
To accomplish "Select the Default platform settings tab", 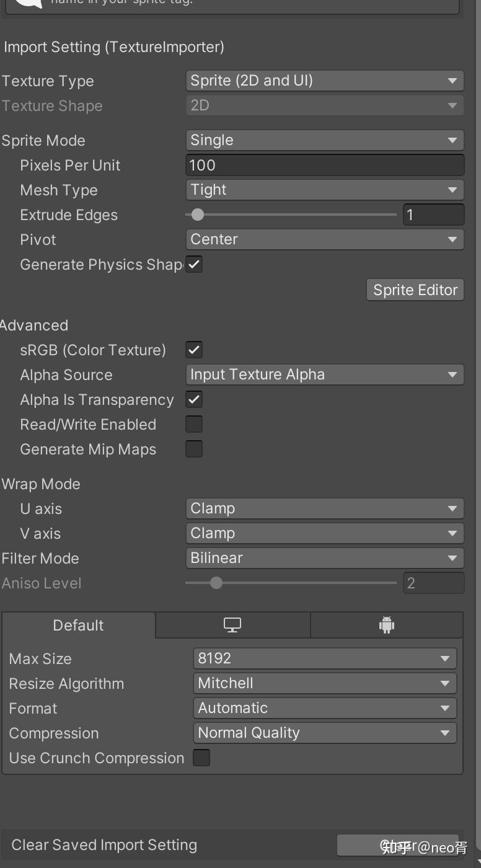I will (78, 625).
